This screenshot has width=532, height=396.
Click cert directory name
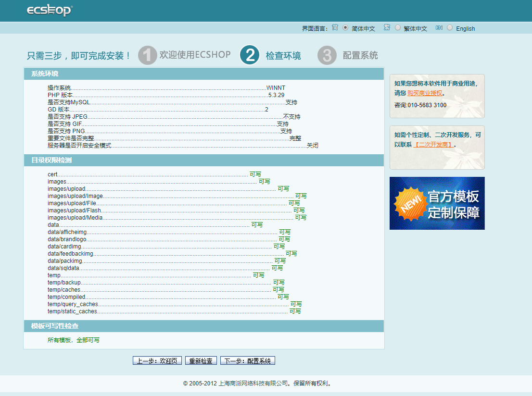pyautogui.click(x=52, y=174)
